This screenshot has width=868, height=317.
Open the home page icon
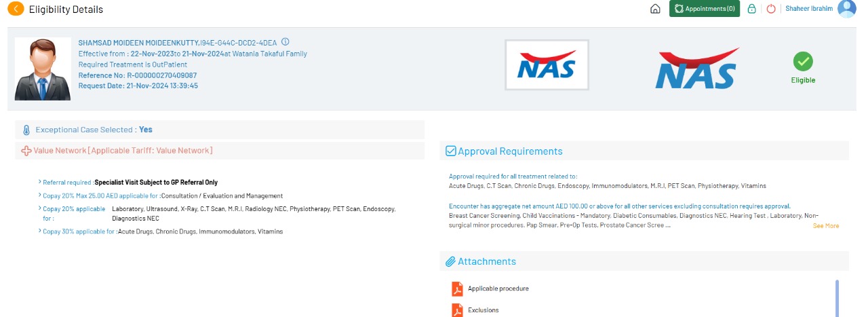click(655, 9)
